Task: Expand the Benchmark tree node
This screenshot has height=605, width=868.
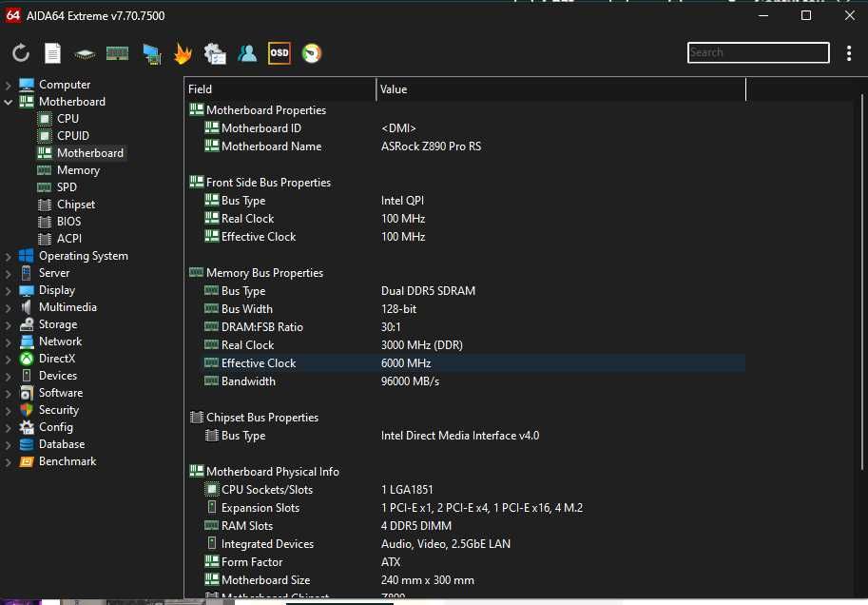Action: coord(8,461)
